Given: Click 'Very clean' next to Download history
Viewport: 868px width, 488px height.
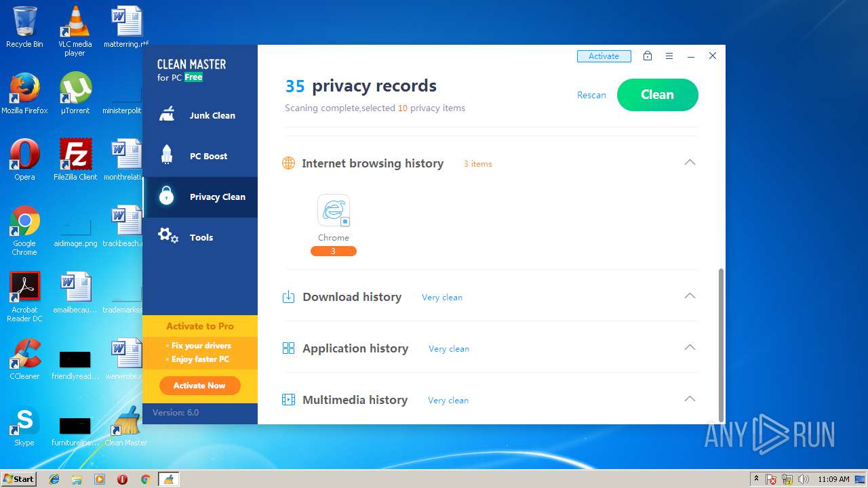Looking at the screenshot, I should tap(442, 298).
